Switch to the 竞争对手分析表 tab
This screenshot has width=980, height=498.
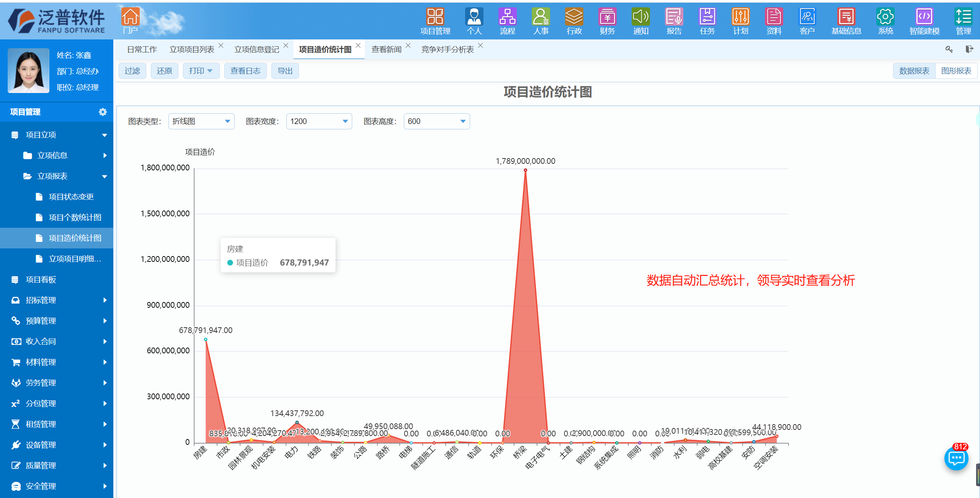pyautogui.click(x=447, y=49)
